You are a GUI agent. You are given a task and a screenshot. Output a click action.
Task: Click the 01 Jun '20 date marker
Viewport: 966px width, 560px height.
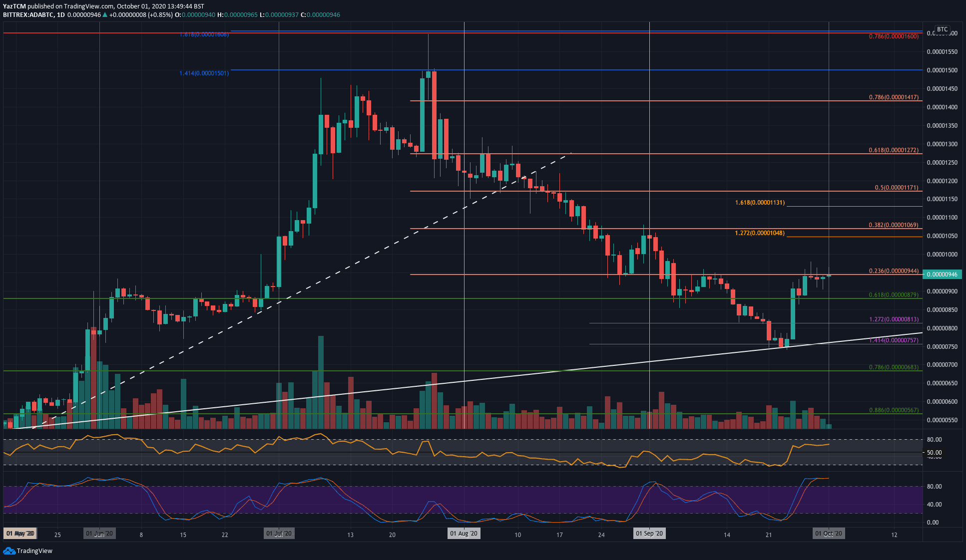point(99,534)
